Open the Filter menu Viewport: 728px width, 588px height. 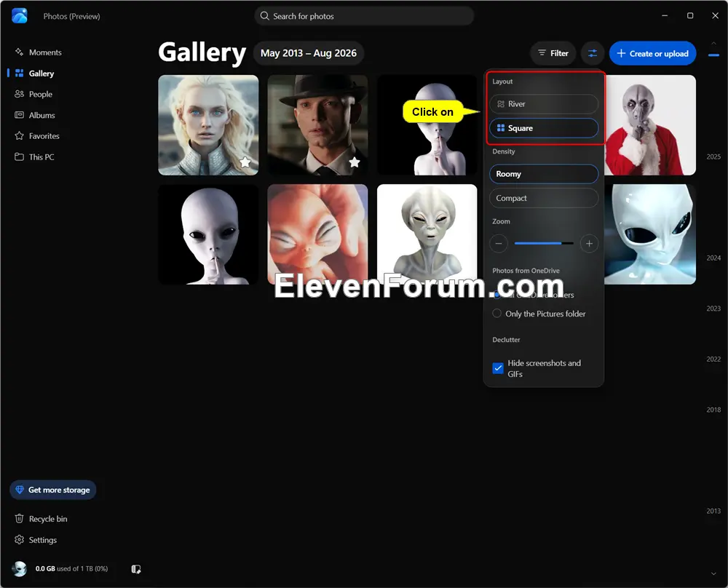tap(553, 53)
